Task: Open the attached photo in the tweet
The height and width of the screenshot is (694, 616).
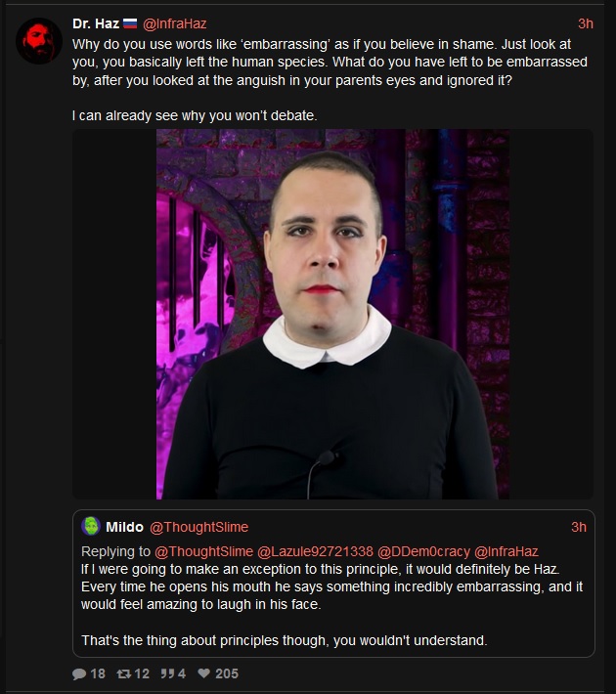Action: pyautogui.click(x=332, y=314)
